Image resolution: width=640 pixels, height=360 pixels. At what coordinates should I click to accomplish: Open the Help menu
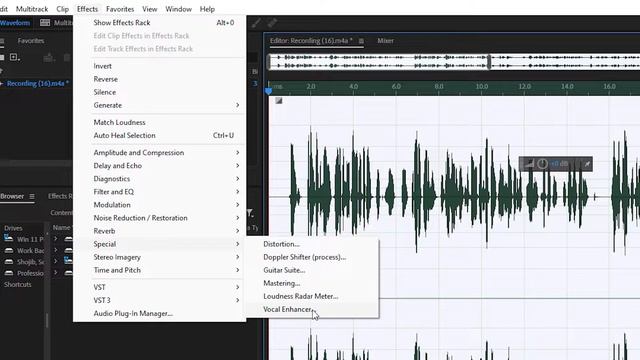pyautogui.click(x=207, y=9)
